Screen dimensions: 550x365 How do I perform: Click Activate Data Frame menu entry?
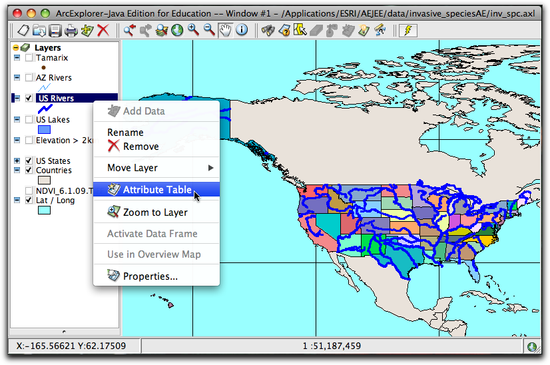156,234
